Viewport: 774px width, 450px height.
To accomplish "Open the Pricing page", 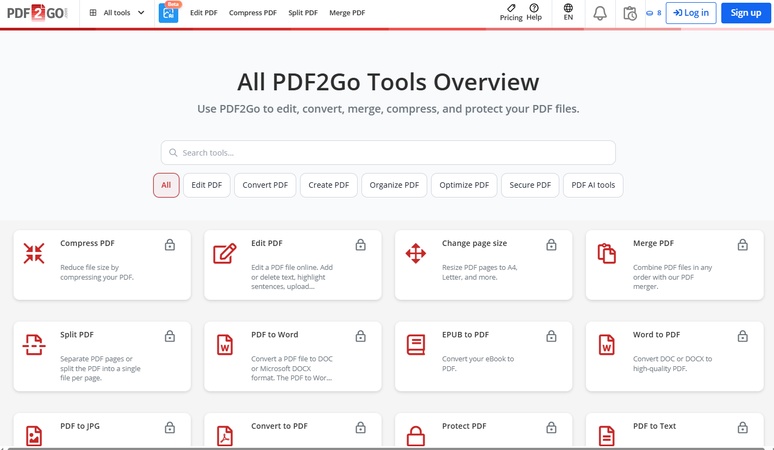I will tap(511, 13).
